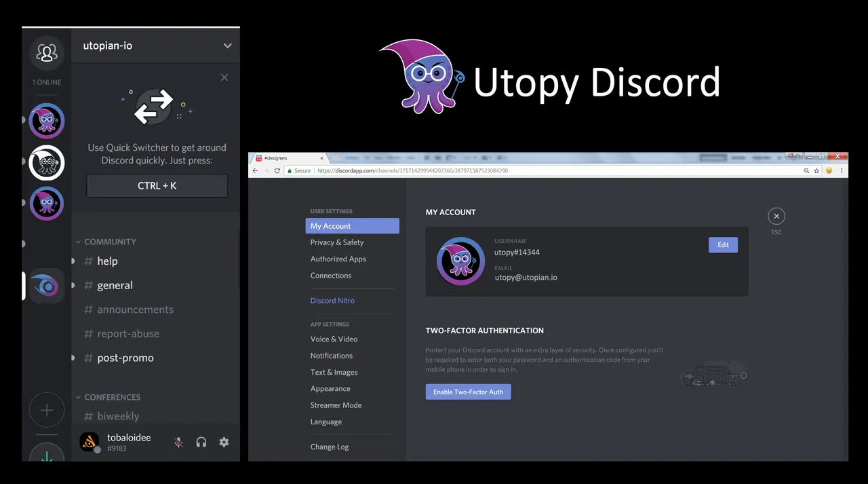Click the 1 ONLINE label
This screenshot has width=868, height=484.
coord(47,82)
